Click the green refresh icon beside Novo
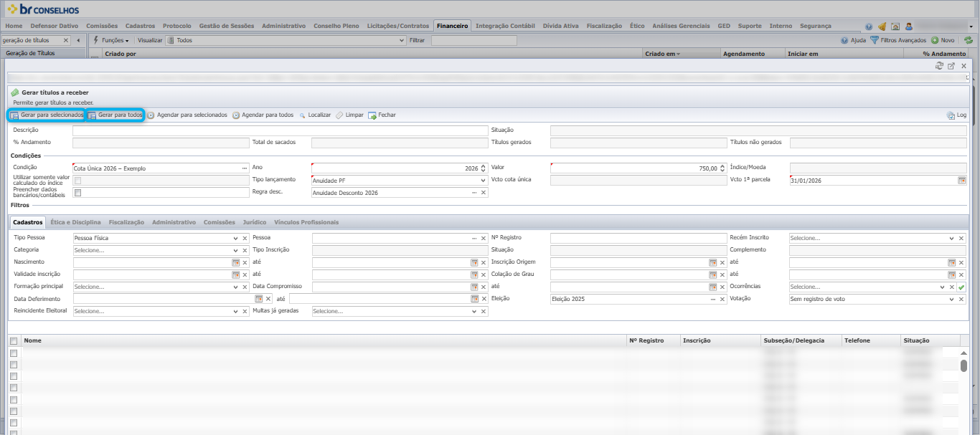The height and width of the screenshot is (435, 980). [969, 40]
